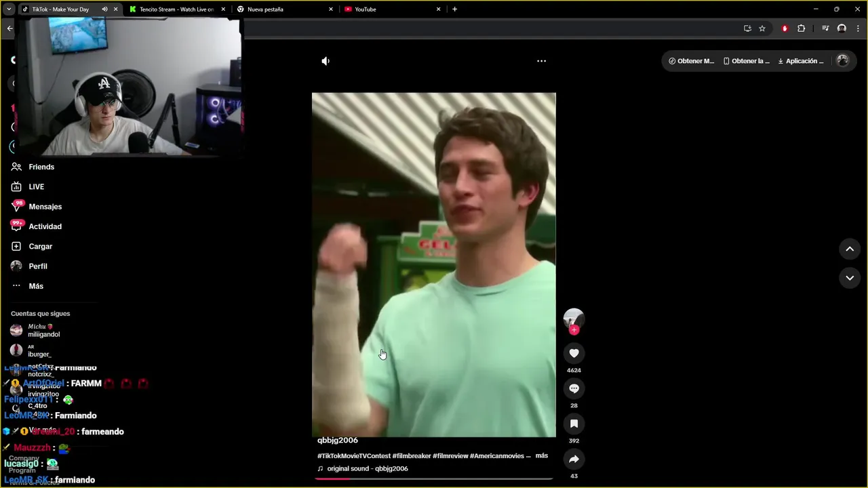Open TikTok account avatar top right

843,60
